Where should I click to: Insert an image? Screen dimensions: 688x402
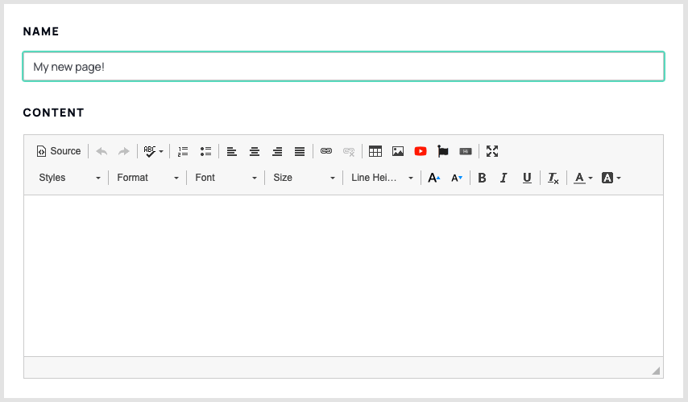coord(398,151)
